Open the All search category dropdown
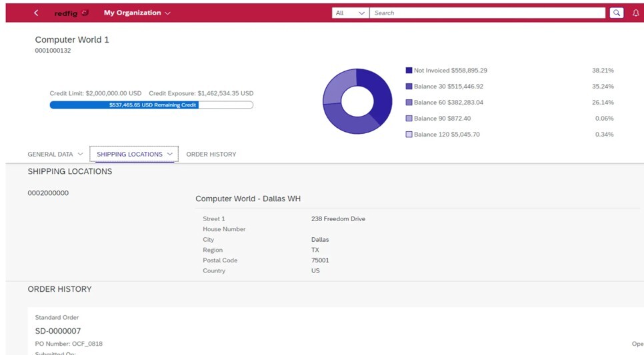This screenshot has width=644, height=355. pyautogui.click(x=350, y=13)
